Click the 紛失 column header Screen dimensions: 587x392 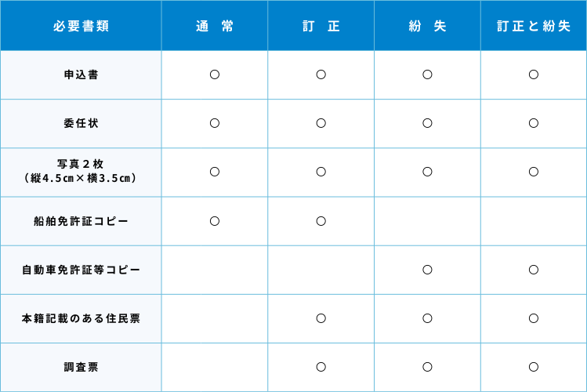point(427,26)
